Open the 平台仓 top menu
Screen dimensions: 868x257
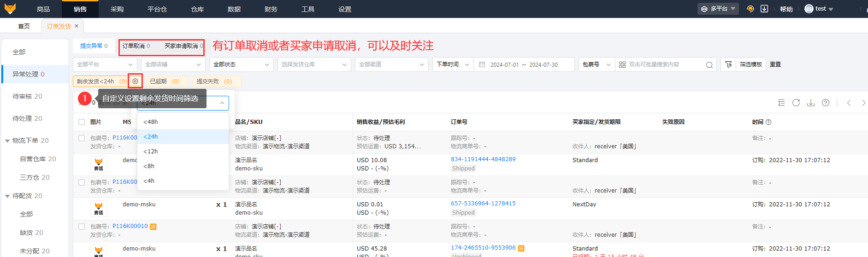pos(157,9)
